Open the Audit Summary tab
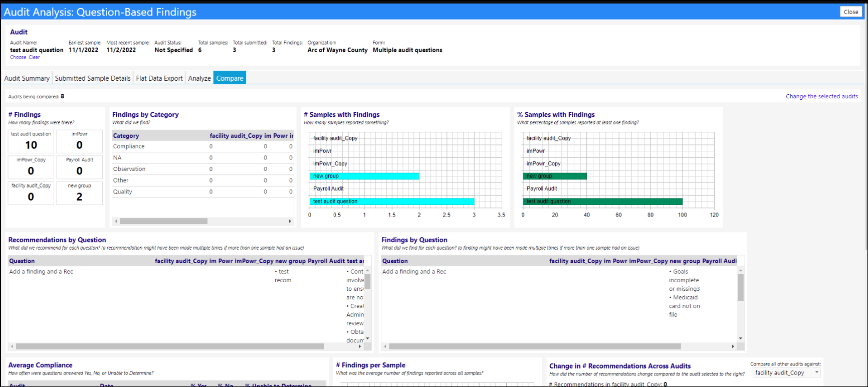868x387 pixels. point(27,78)
